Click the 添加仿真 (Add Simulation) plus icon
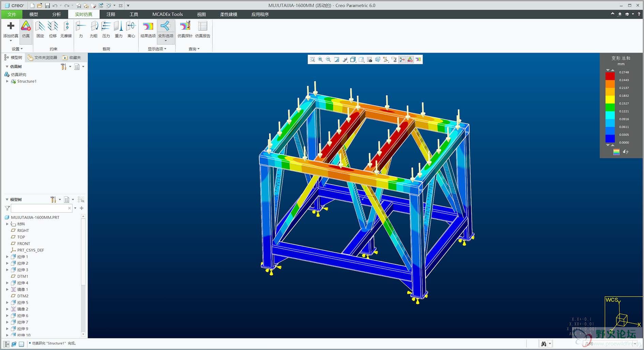The image size is (644, 350). [11, 26]
